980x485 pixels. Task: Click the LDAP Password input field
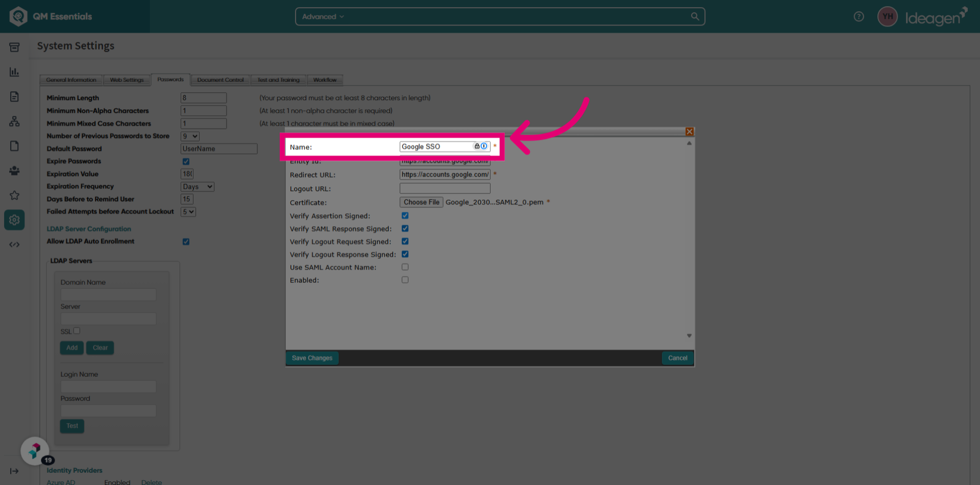point(108,411)
